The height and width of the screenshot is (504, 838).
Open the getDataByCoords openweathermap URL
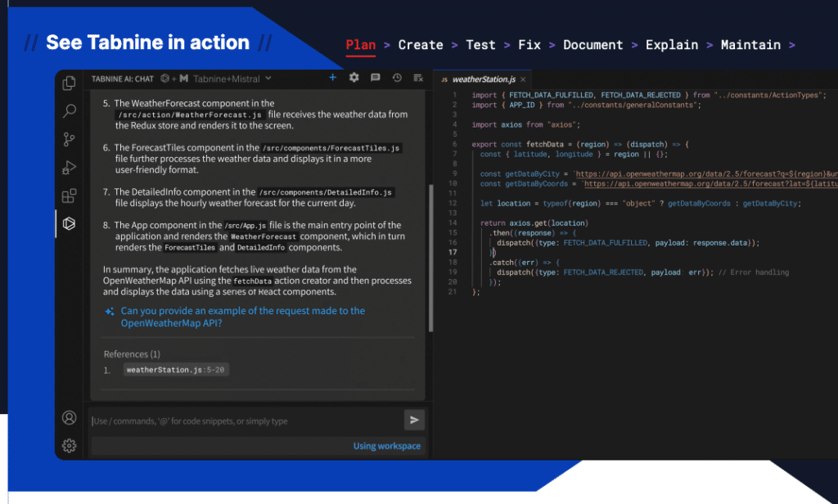[x=711, y=184]
